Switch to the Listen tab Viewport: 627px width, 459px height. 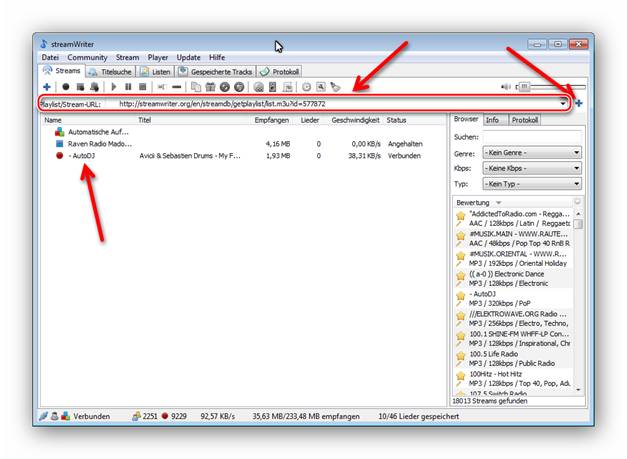click(156, 72)
